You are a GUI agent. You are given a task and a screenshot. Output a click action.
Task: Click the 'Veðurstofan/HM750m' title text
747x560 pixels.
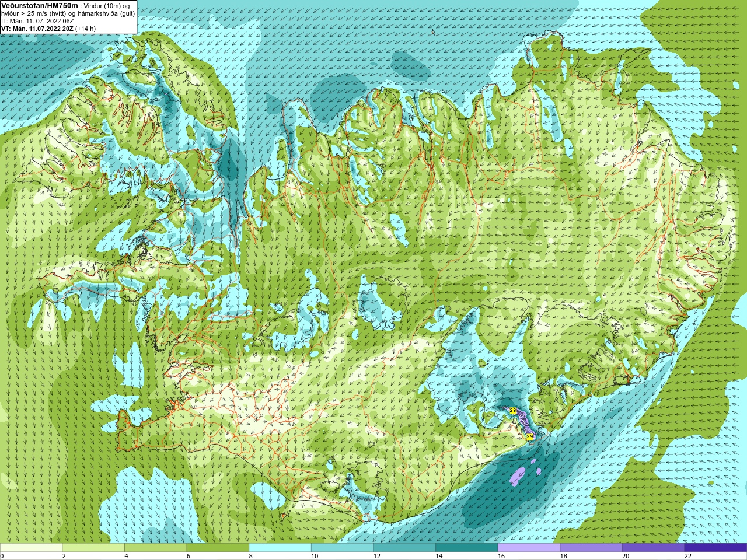(x=40, y=5)
